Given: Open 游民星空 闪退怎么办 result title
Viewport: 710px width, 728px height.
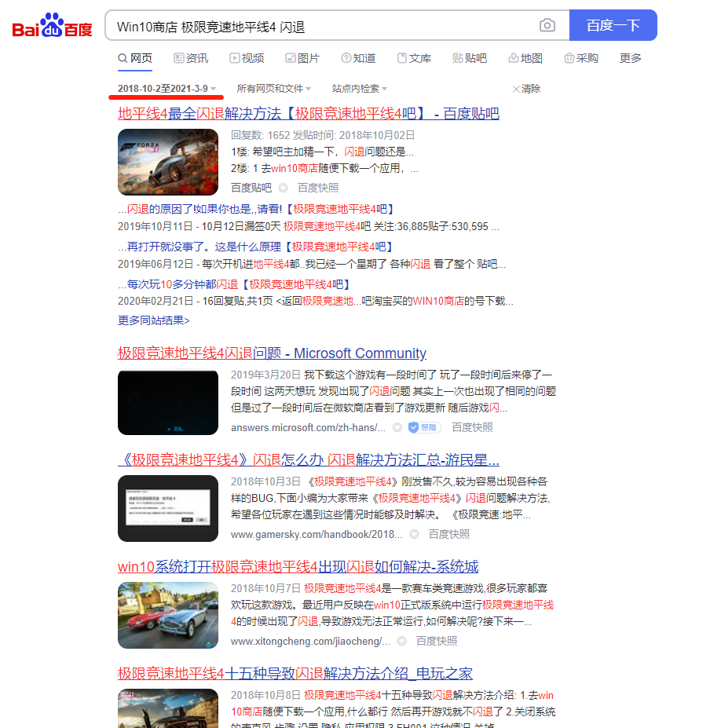Looking at the screenshot, I should click(x=309, y=460).
